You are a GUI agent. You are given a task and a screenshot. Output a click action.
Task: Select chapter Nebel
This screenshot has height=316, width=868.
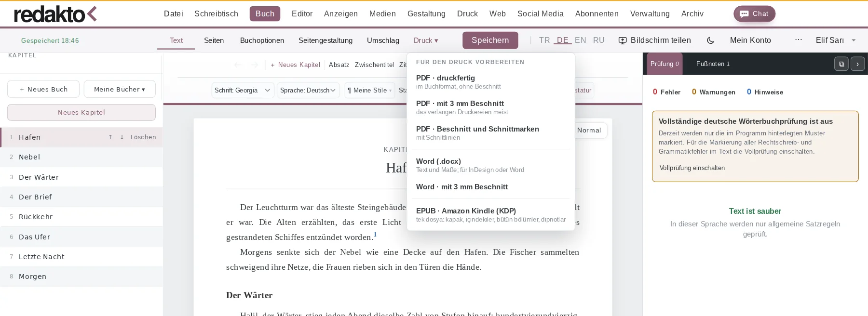point(81,157)
